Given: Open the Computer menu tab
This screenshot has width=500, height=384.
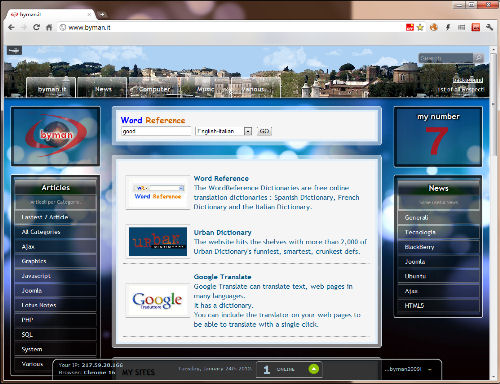Looking at the screenshot, I should coord(154,89).
